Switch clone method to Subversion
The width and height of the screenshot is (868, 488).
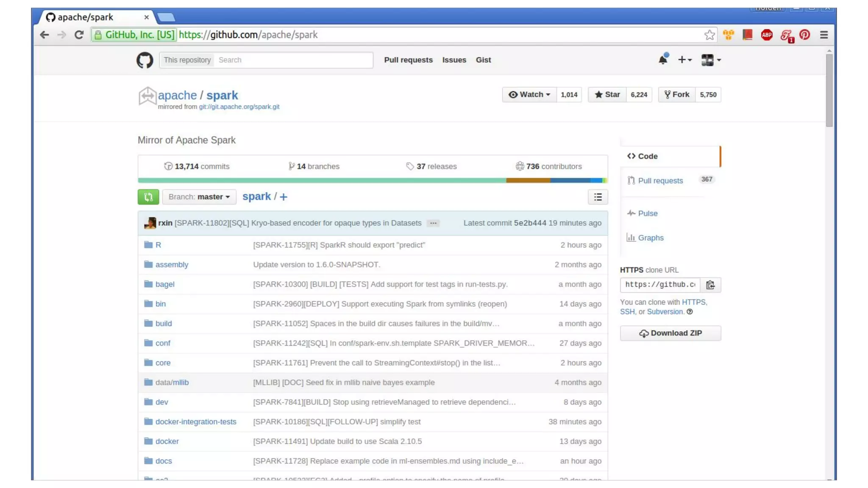[x=665, y=312]
